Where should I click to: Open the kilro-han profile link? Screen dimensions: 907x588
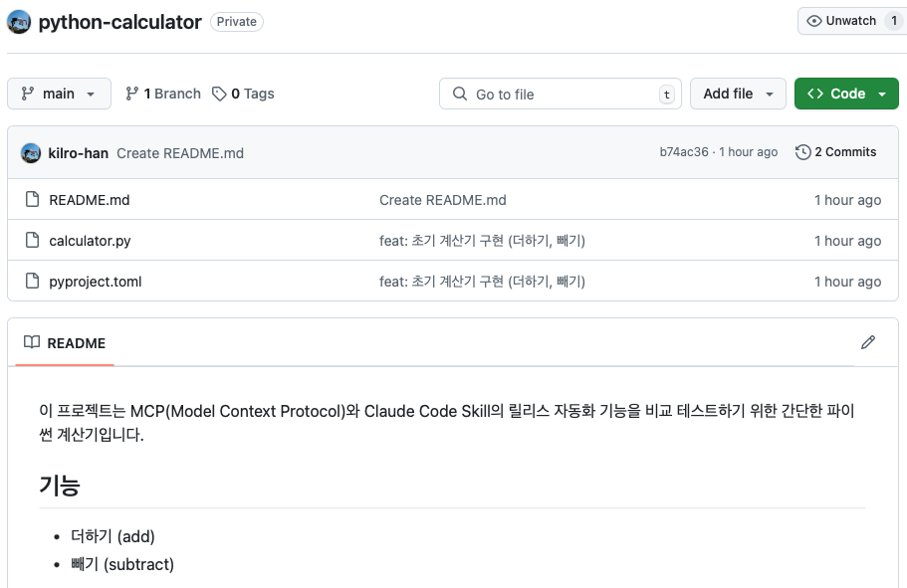[78, 153]
